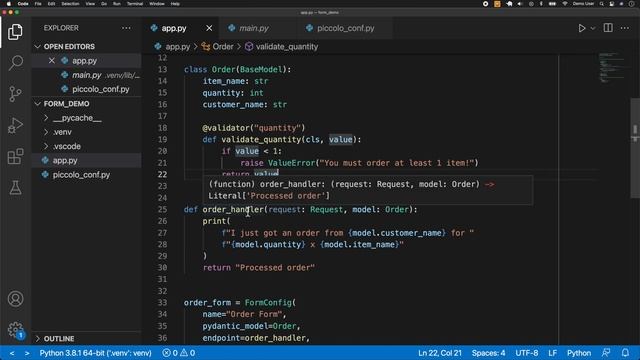Open errors and warnings problems panel
This screenshot has width=640, height=360.
[178, 353]
